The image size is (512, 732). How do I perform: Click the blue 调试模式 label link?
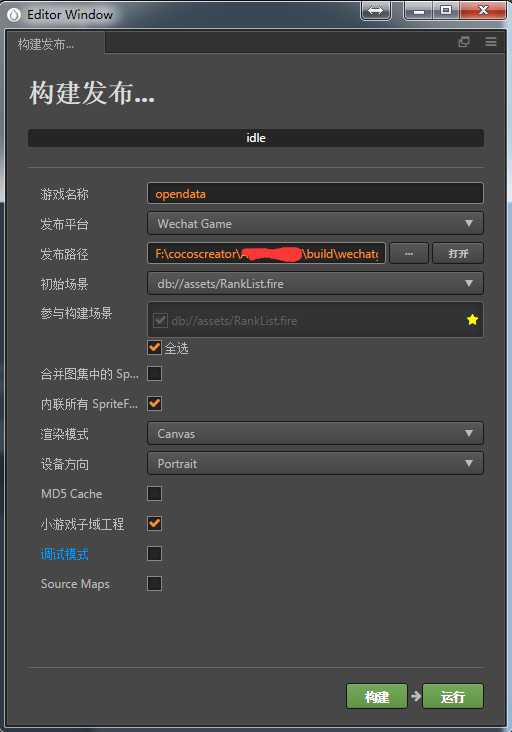point(64,554)
